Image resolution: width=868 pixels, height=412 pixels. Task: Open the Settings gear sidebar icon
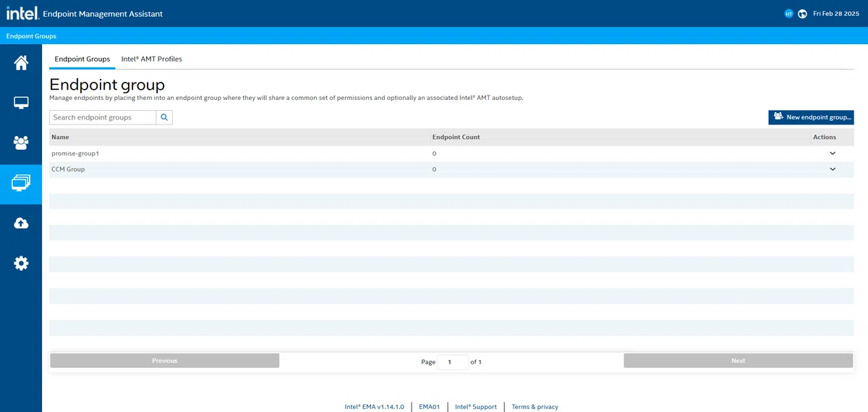point(21,263)
